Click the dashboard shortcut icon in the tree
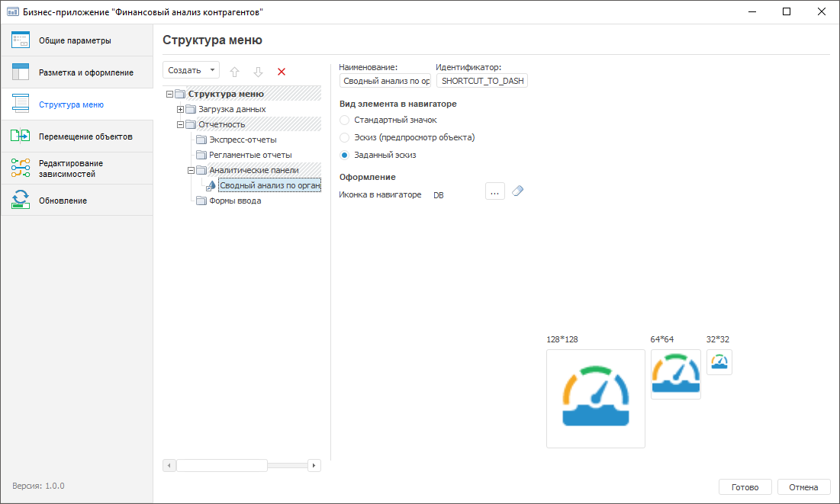Image resolution: width=840 pixels, height=504 pixels. tap(211, 186)
